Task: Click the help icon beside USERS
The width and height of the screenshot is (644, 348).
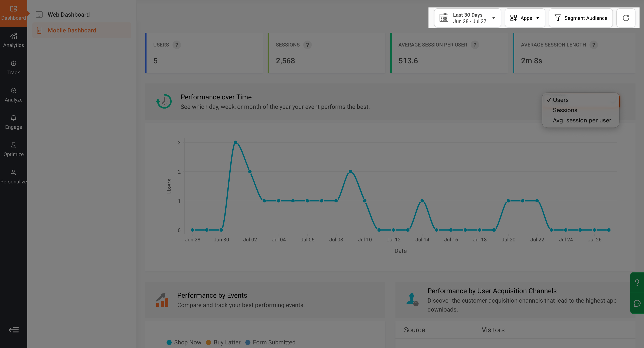Action: [x=177, y=45]
